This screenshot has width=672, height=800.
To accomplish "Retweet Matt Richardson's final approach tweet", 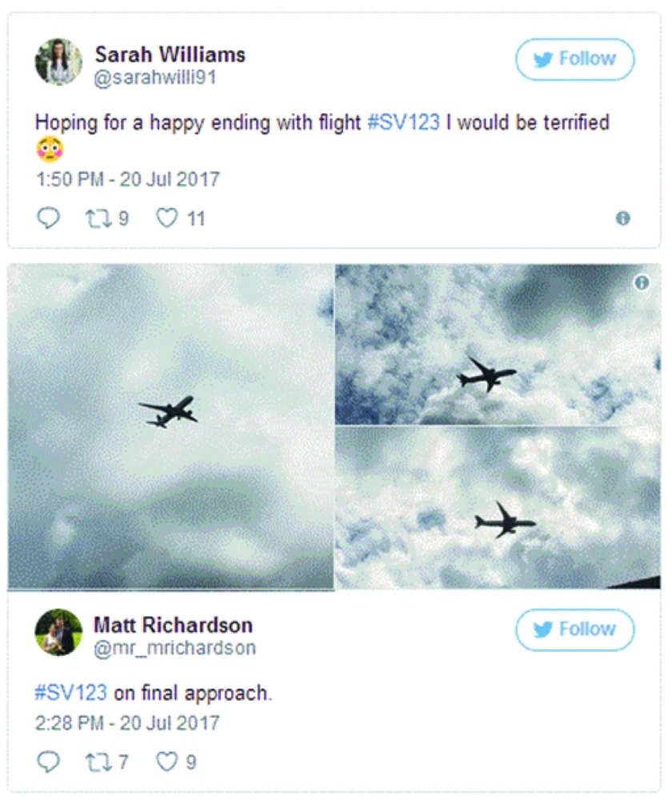I will pyautogui.click(x=98, y=762).
